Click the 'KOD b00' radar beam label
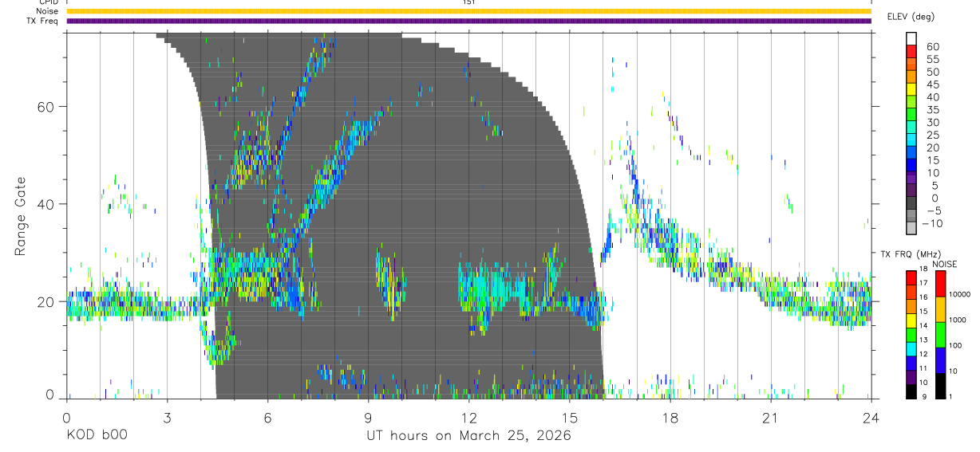980x452 pixels. pyautogui.click(x=97, y=436)
